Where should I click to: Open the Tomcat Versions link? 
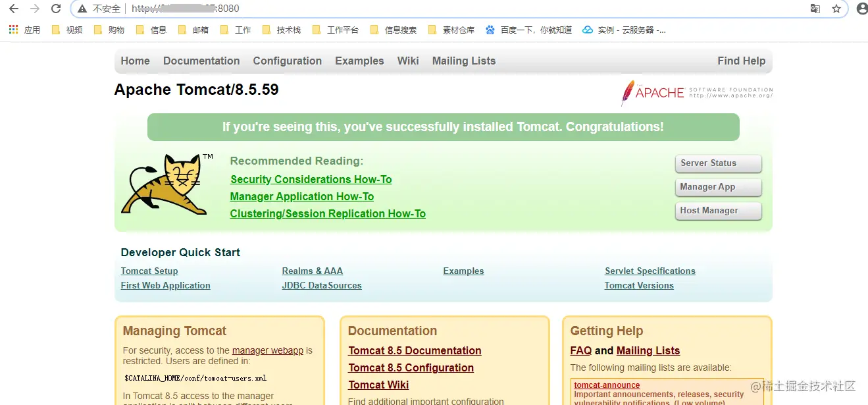point(639,285)
